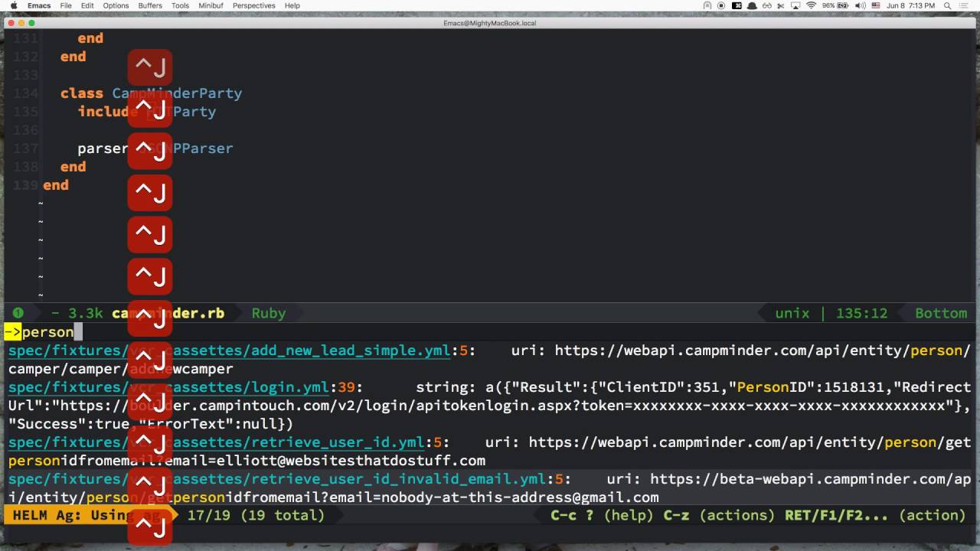Select the add_new_lead_simple.yml search result
Image resolution: width=980 pixels, height=551 pixels.
pyautogui.click(x=490, y=360)
